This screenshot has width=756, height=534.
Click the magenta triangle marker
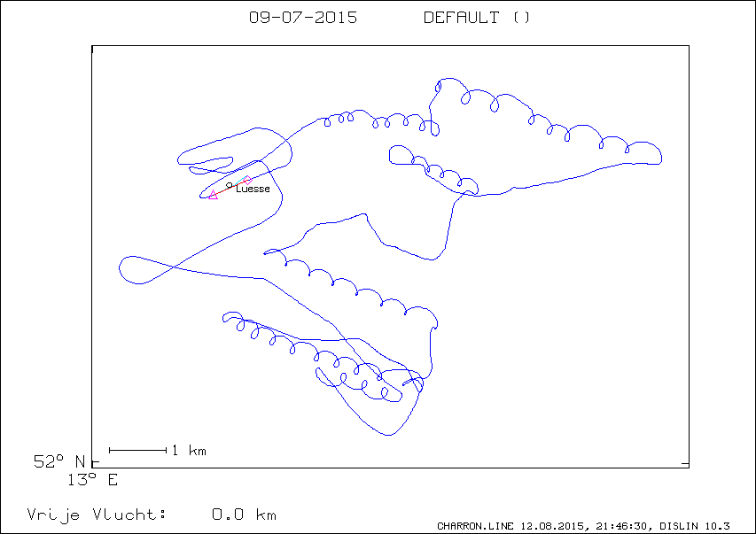pyautogui.click(x=213, y=195)
